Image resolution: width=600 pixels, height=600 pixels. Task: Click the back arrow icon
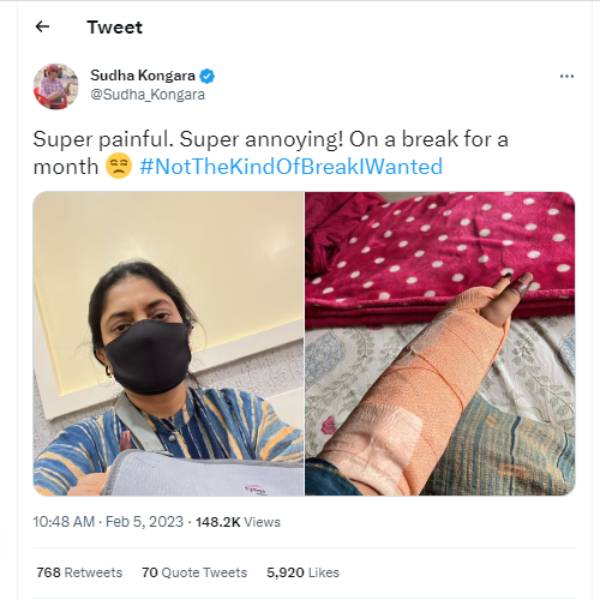point(42,27)
